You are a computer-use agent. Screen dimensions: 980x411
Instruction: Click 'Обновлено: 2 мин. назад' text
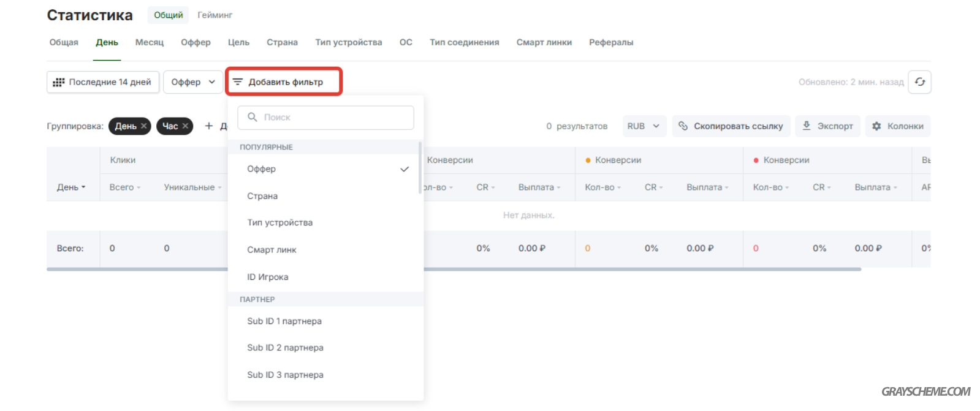click(x=851, y=82)
